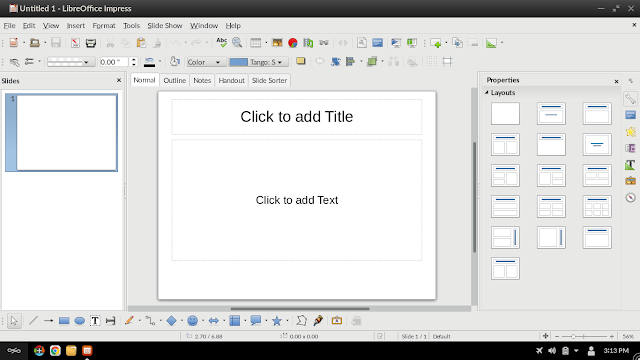Open the line color dropdown arrow
The image size is (640, 360).
coord(160,62)
